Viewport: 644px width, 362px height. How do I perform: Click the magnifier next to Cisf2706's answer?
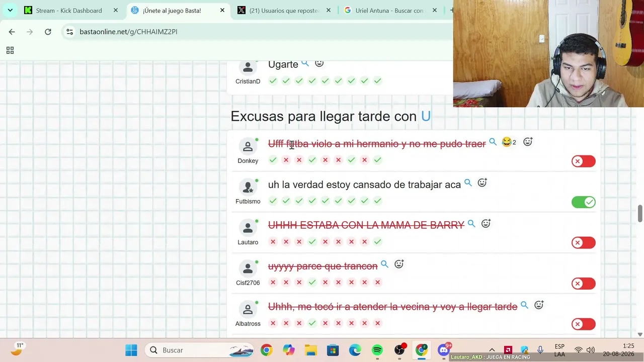(x=384, y=264)
